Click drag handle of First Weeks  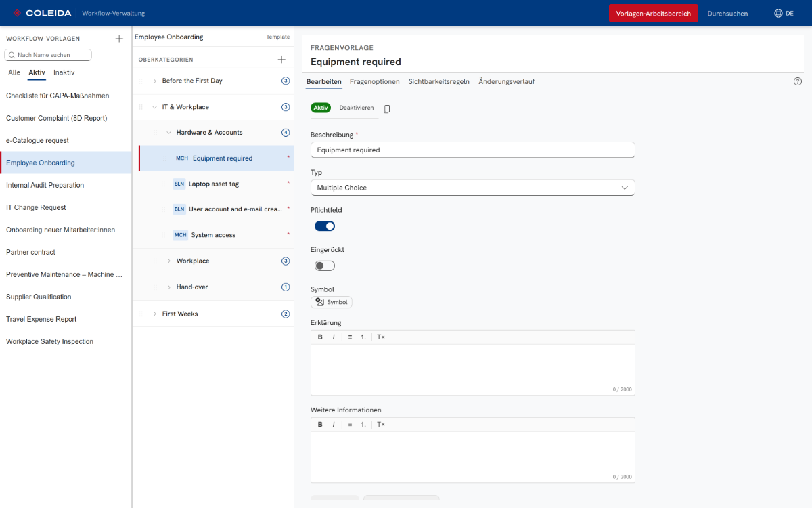click(141, 314)
